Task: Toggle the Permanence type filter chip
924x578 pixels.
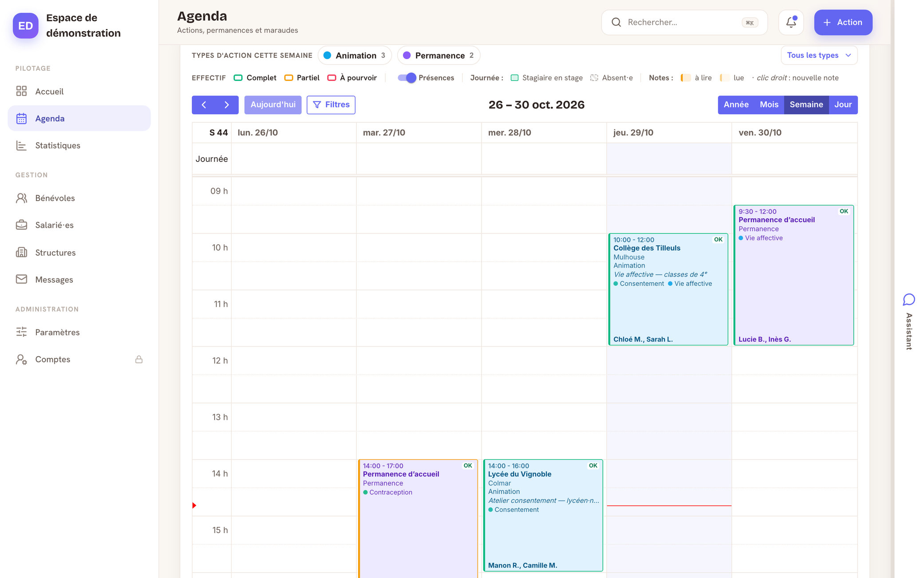Action: click(438, 56)
